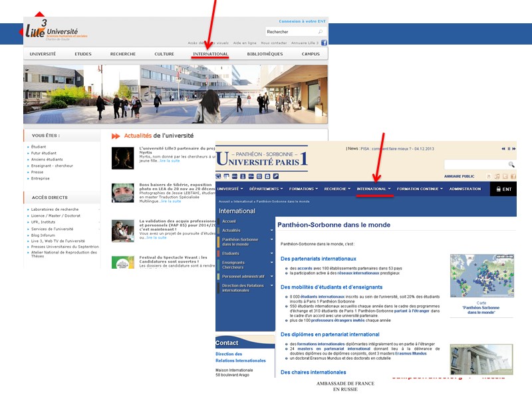The width and height of the screenshot is (532, 399).
Task: Open Laboratoires de recherche direct access link
Action: click(x=55, y=209)
